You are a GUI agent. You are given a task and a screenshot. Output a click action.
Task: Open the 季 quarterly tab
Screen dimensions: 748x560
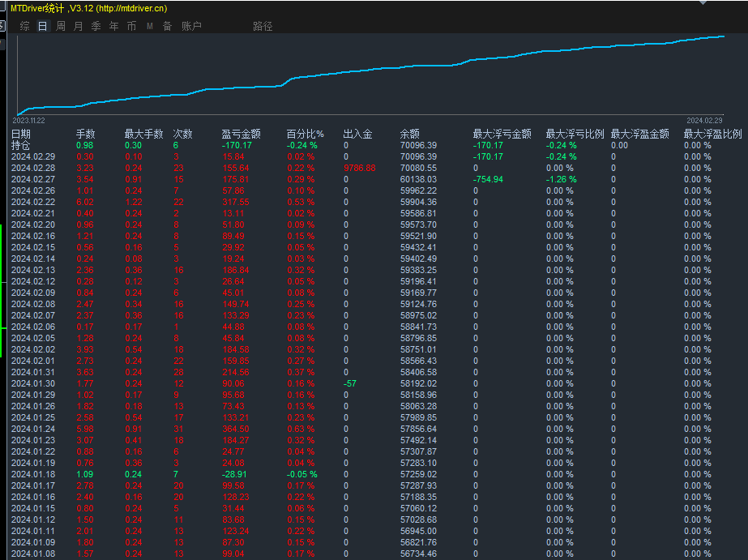coord(96,26)
